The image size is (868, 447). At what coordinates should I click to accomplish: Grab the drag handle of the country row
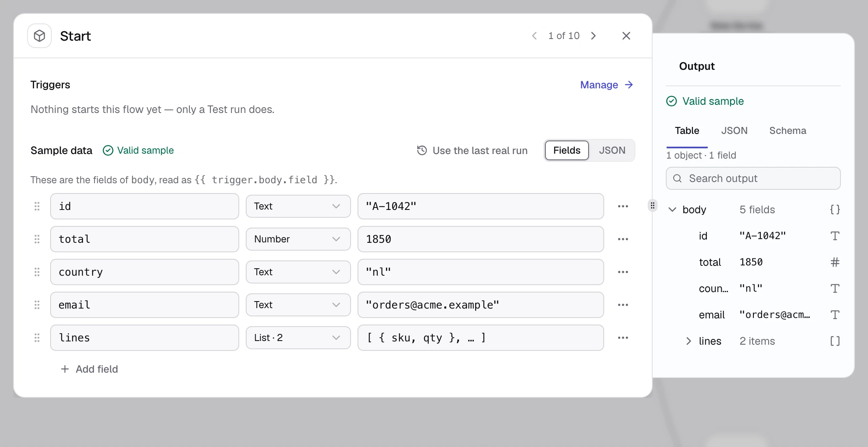click(x=37, y=272)
